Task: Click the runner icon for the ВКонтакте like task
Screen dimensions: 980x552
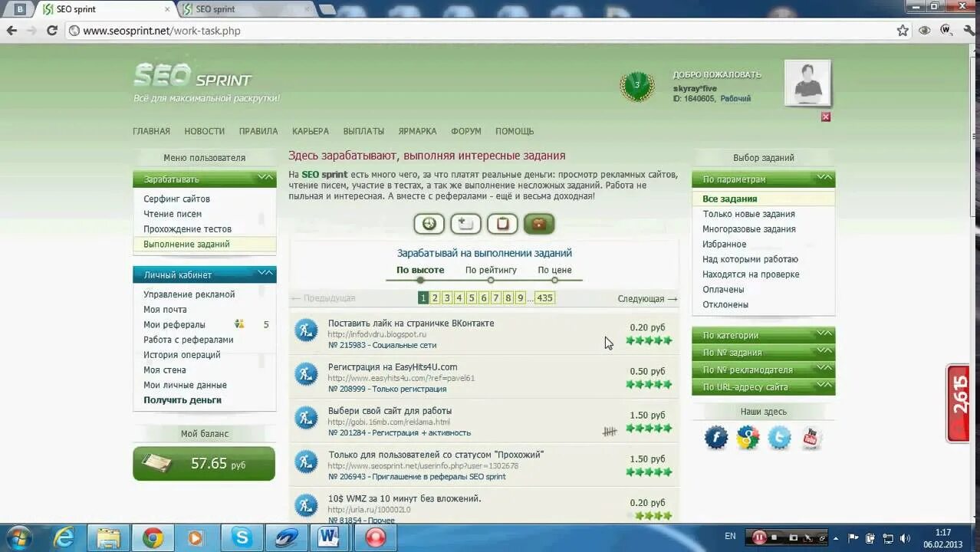Action: coord(306,330)
